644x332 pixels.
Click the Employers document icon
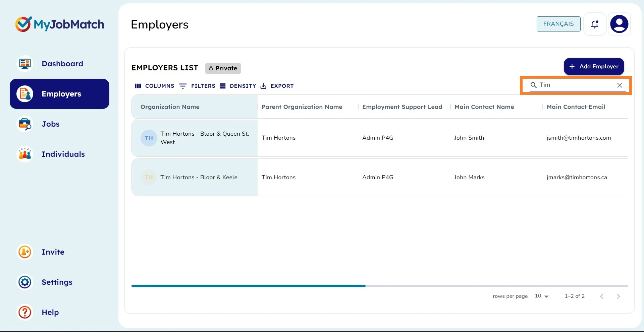click(25, 94)
